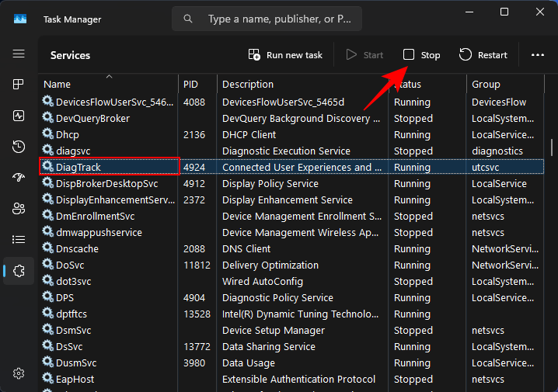Open the hamburger navigation menu

(x=19, y=54)
